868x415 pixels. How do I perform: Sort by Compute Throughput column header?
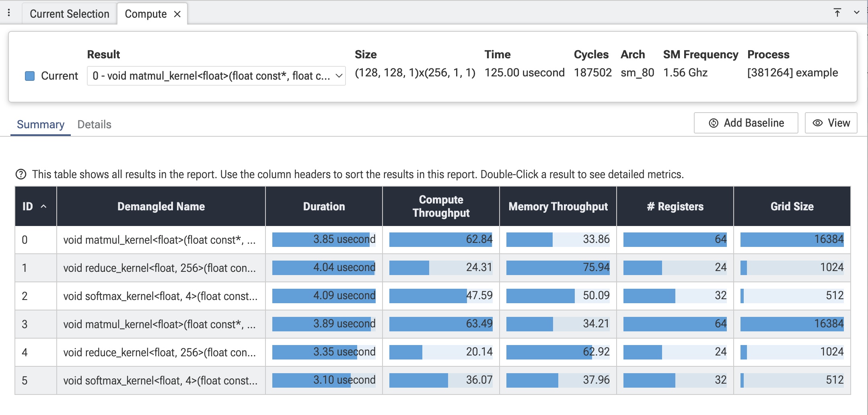tap(441, 206)
